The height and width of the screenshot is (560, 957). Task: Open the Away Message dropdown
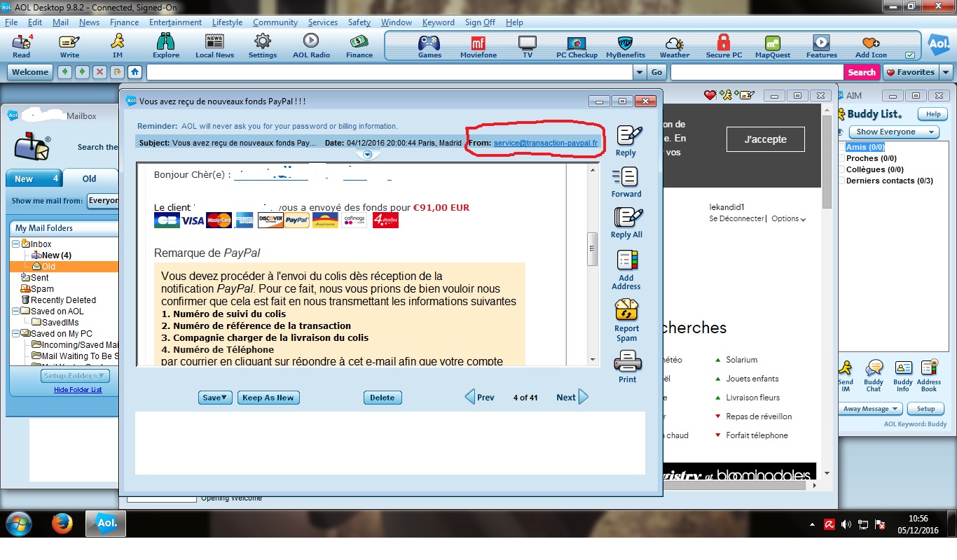(x=871, y=409)
